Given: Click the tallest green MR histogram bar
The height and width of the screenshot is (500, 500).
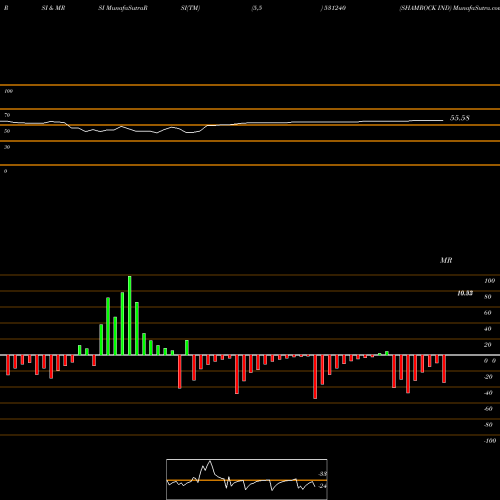Looking at the screenshot, I should coord(130,315).
